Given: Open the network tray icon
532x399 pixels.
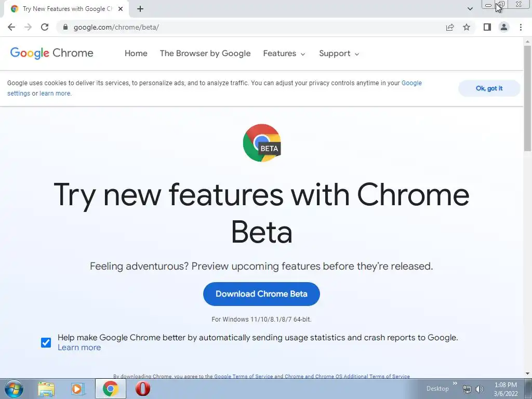Looking at the screenshot, I should tap(467, 389).
